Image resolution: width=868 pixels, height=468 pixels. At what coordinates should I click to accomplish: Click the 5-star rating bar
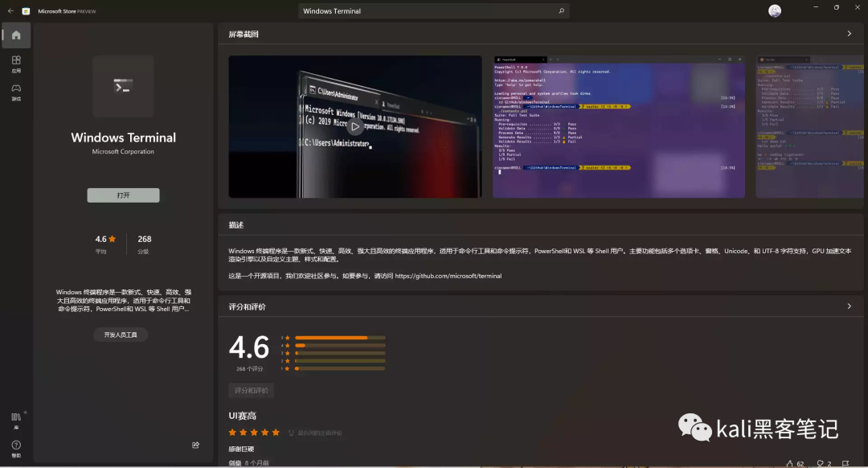point(341,337)
